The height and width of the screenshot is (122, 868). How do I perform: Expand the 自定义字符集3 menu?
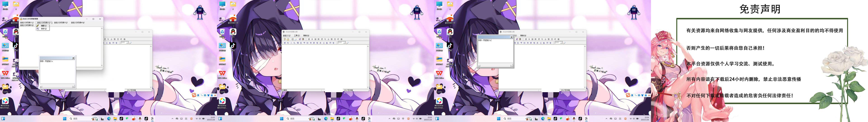click(x=61, y=23)
